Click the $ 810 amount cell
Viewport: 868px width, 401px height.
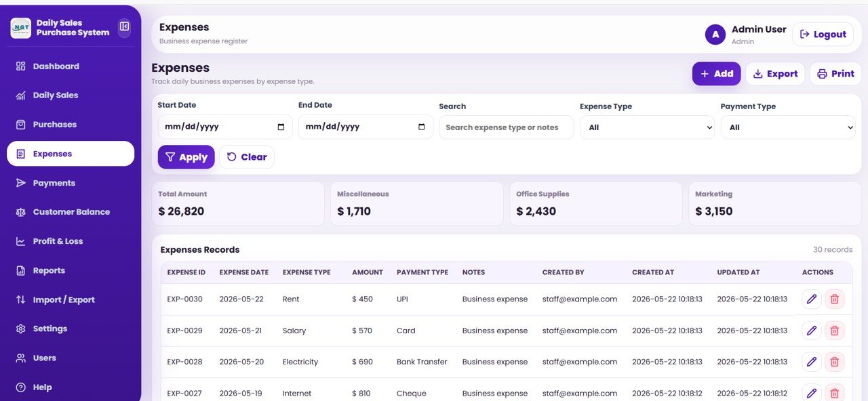(363, 394)
